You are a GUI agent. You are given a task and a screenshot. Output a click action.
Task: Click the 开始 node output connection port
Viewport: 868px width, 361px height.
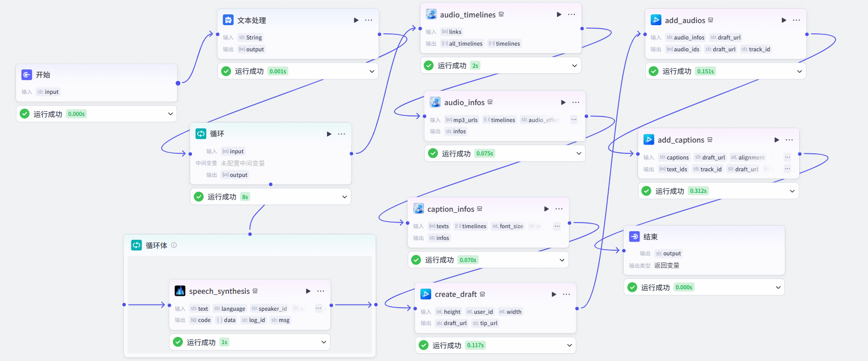(178, 83)
